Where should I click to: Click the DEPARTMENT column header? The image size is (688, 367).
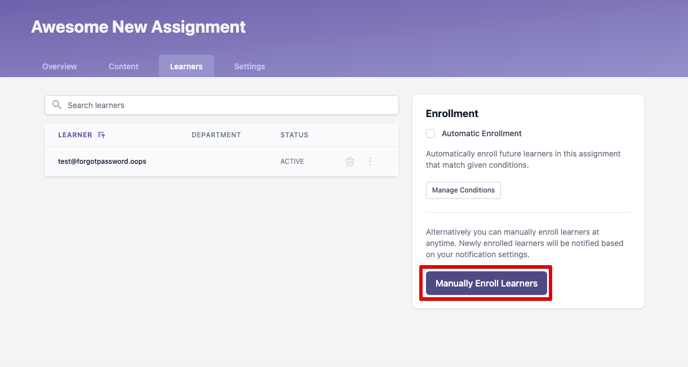[216, 135]
